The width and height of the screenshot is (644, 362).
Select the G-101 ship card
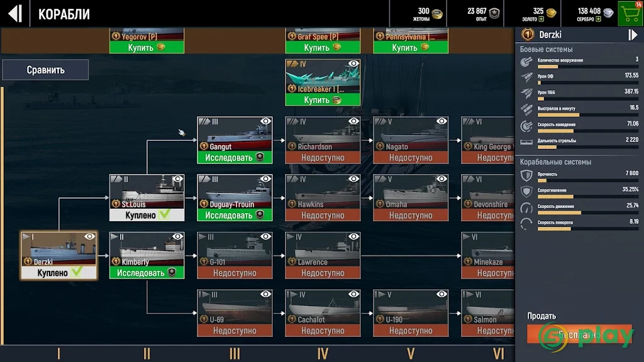(235, 255)
